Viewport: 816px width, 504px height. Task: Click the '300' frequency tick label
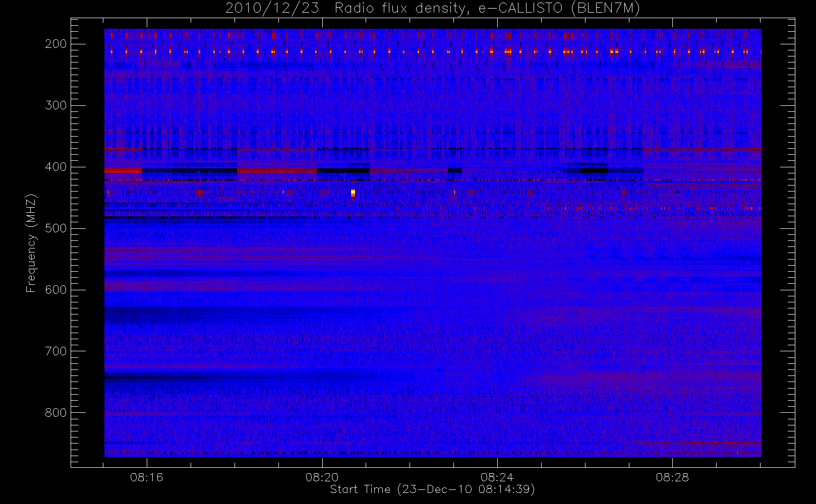click(56, 105)
